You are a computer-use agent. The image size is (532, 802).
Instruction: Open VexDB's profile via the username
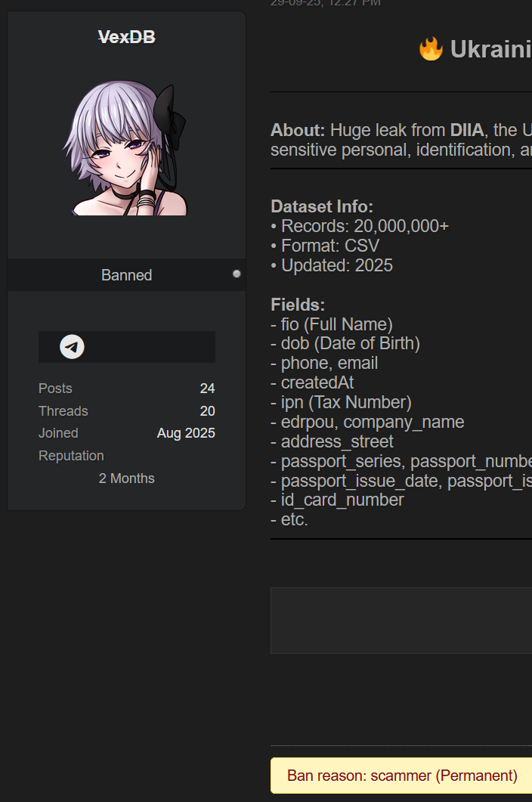coord(126,36)
